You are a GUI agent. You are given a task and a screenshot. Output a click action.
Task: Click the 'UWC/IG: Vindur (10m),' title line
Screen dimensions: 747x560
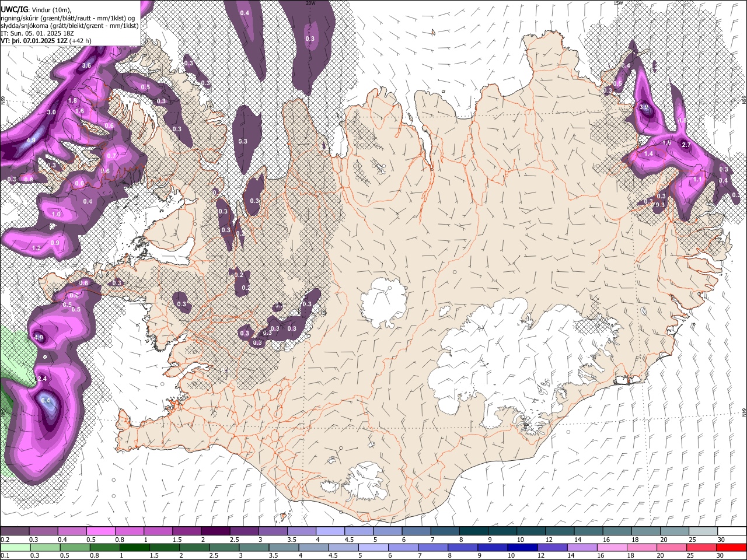coord(36,9)
